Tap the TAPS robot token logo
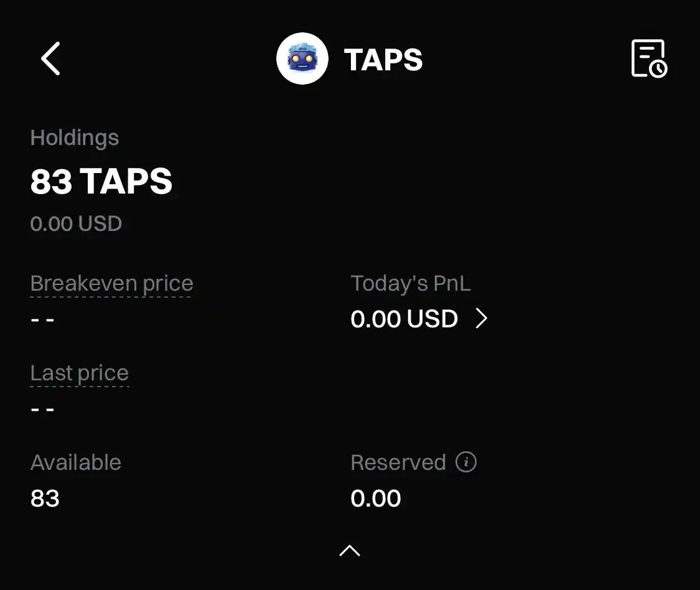Screen dimensions: 700x590 tap(302, 59)
